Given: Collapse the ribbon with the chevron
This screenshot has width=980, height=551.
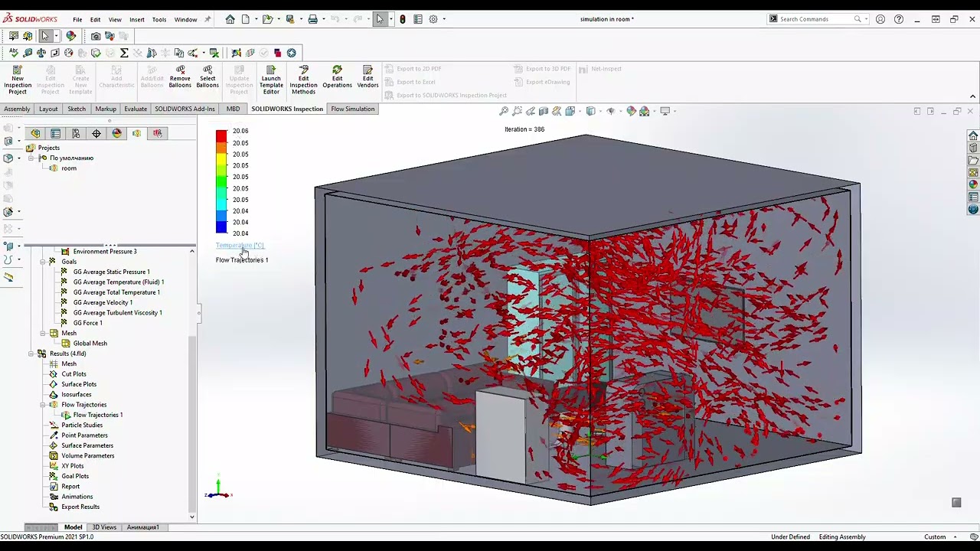Looking at the screenshot, I should [x=973, y=96].
